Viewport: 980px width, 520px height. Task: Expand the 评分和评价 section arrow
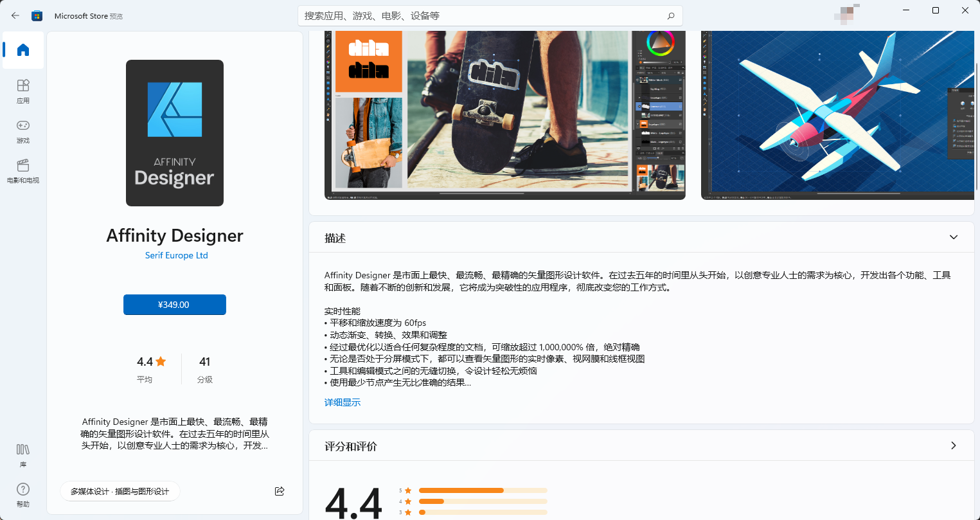click(954, 445)
